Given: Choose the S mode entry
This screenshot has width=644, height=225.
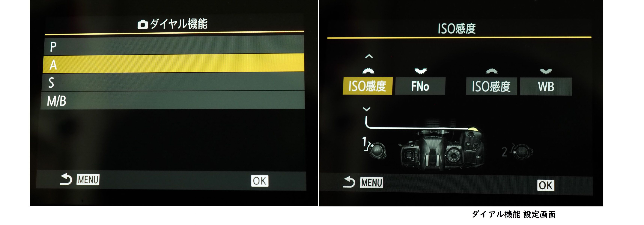Looking at the screenshot, I should (x=173, y=82).
